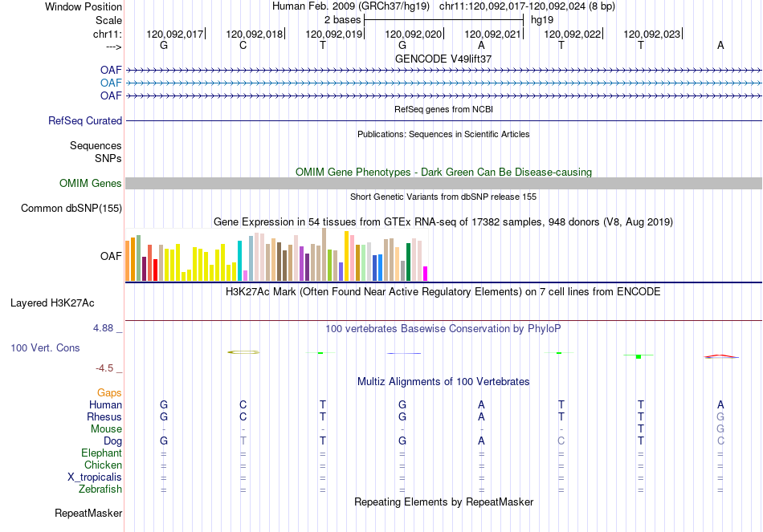Screen dimensions: 763x532
Task: Click base T in the Mouse alignment row
Action: pos(640,429)
